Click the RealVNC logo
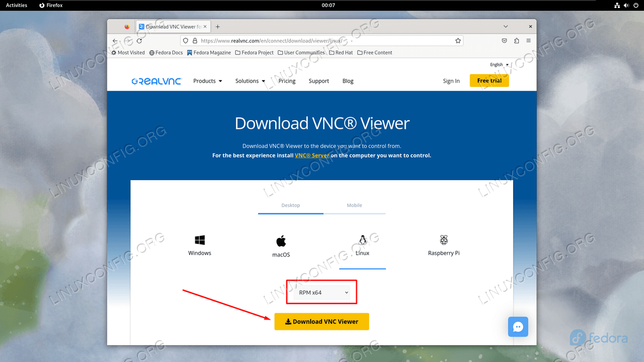 point(157,81)
